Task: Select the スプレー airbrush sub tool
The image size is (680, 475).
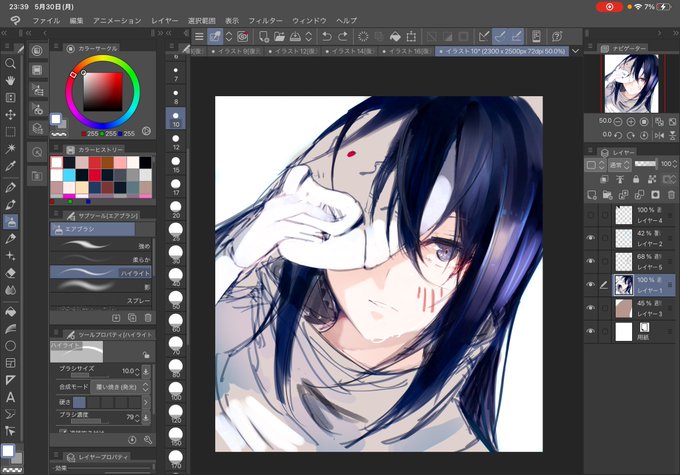Action: pos(101,300)
